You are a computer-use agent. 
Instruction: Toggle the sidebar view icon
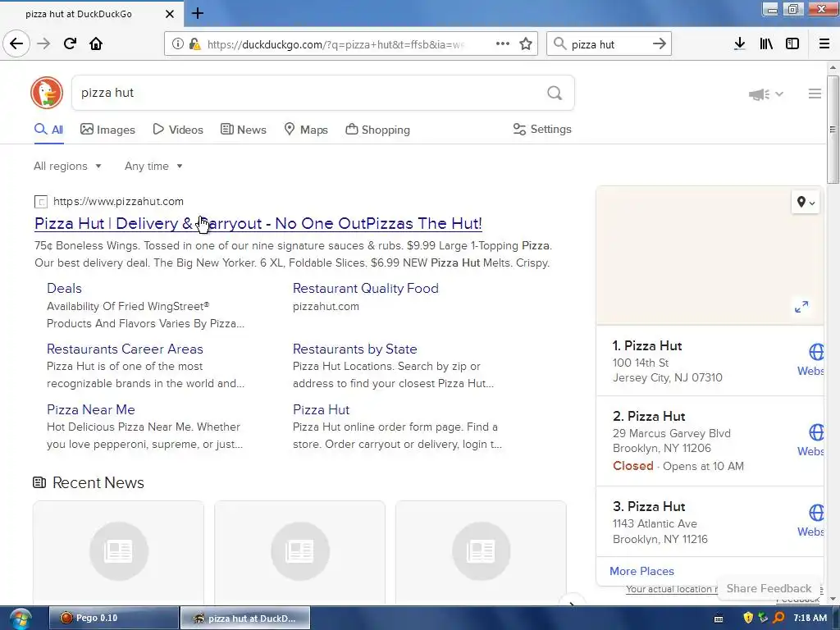[x=792, y=44]
